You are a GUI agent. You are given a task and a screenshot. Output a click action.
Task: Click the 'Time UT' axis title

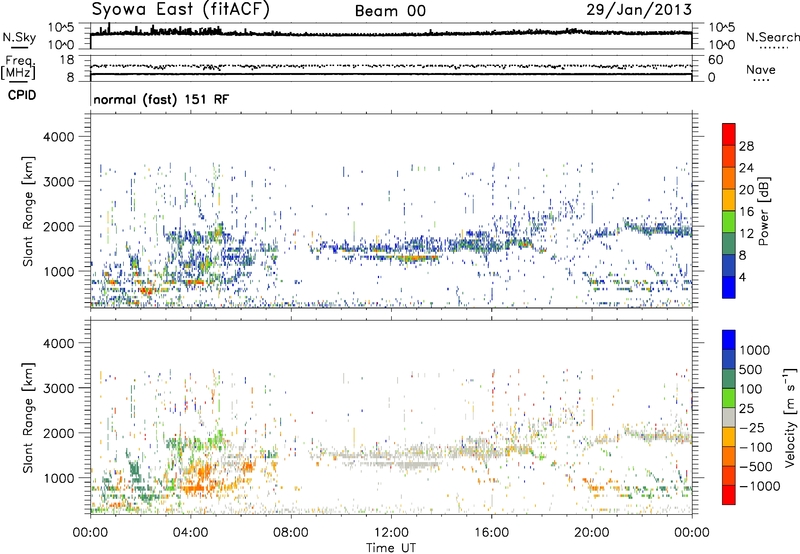pyautogui.click(x=391, y=548)
